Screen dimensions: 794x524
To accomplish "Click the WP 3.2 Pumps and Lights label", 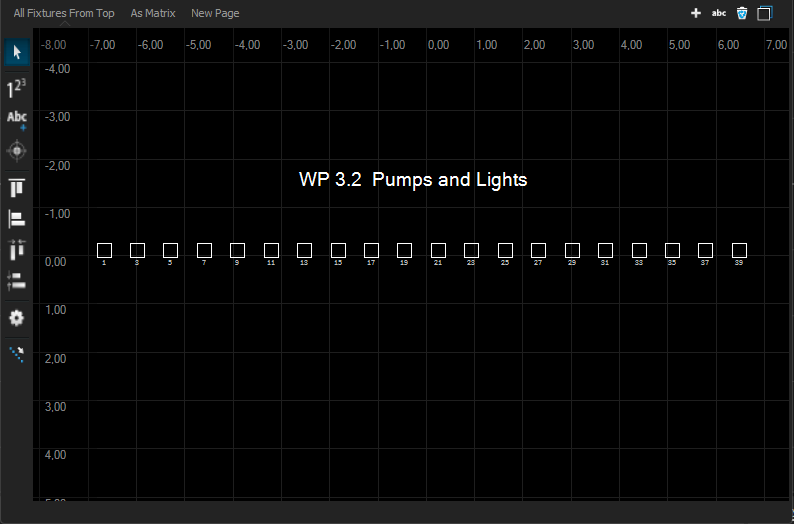I will pos(413,180).
